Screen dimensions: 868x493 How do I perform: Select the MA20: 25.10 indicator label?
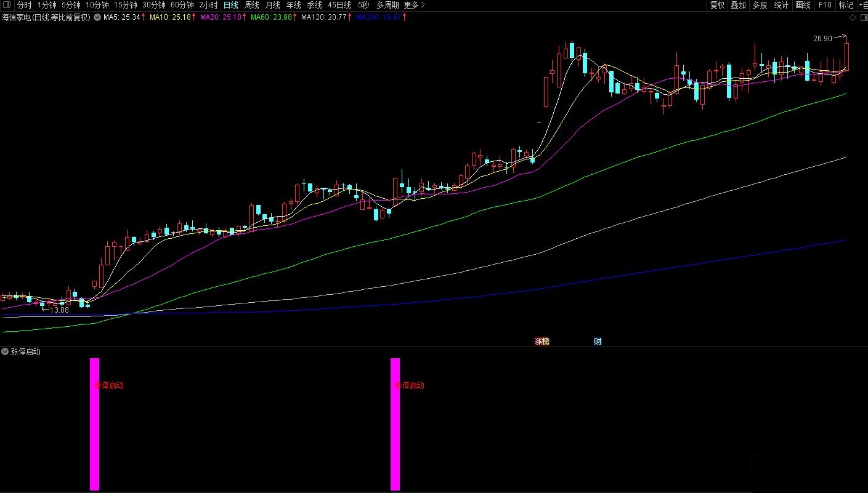[221, 17]
